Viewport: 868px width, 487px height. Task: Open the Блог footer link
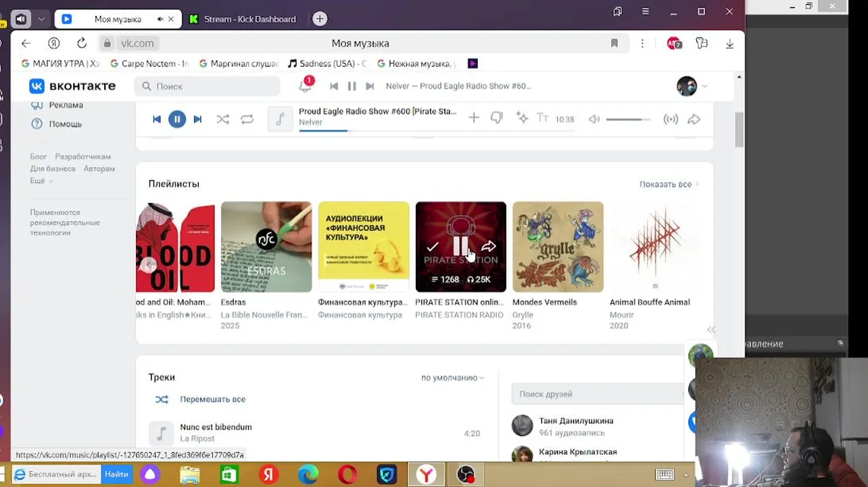coord(38,156)
